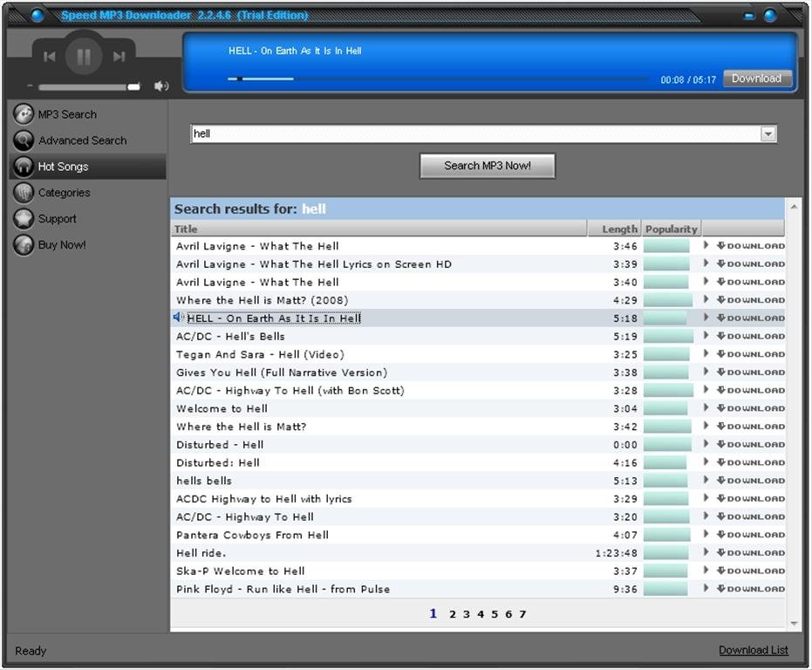
Task: Open the Support section
Action: [x=57, y=219]
